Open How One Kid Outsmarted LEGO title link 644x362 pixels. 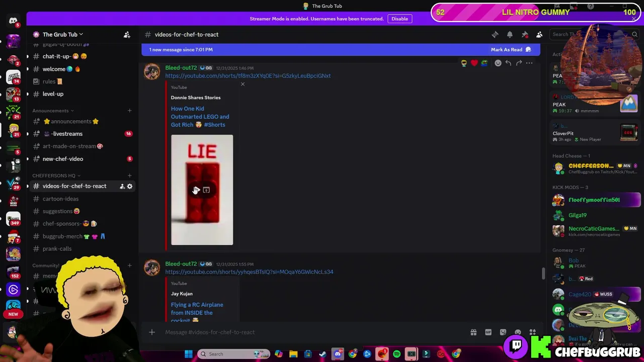pos(200,117)
